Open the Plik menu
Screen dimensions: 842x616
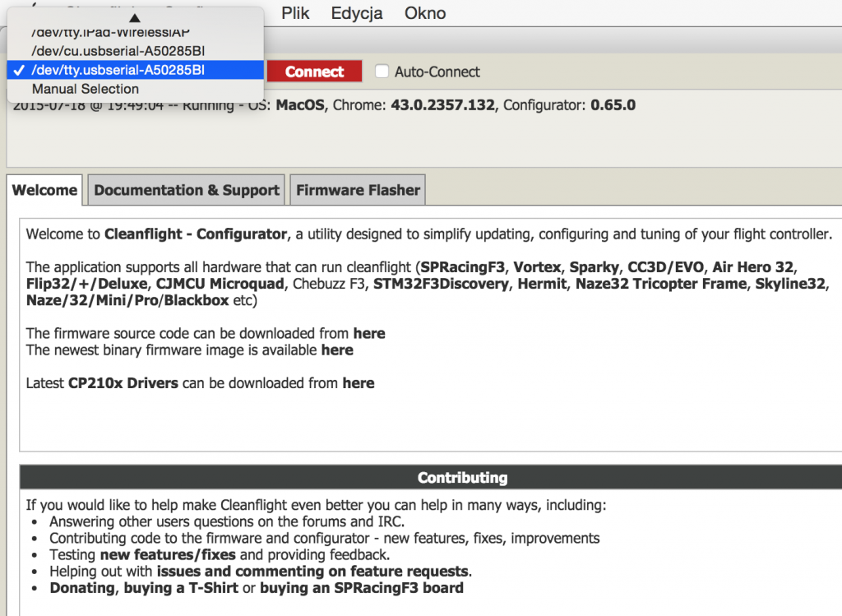click(x=296, y=13)
